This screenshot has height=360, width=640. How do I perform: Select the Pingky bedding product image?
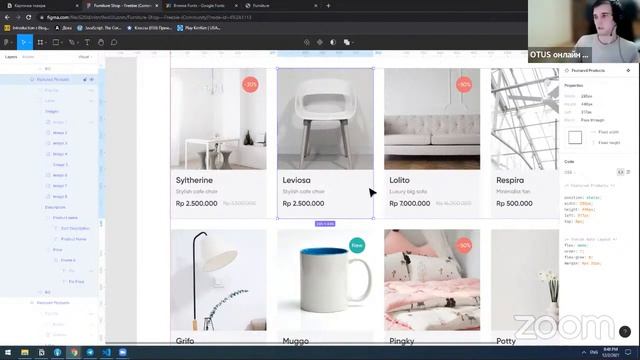click(432, 280)
